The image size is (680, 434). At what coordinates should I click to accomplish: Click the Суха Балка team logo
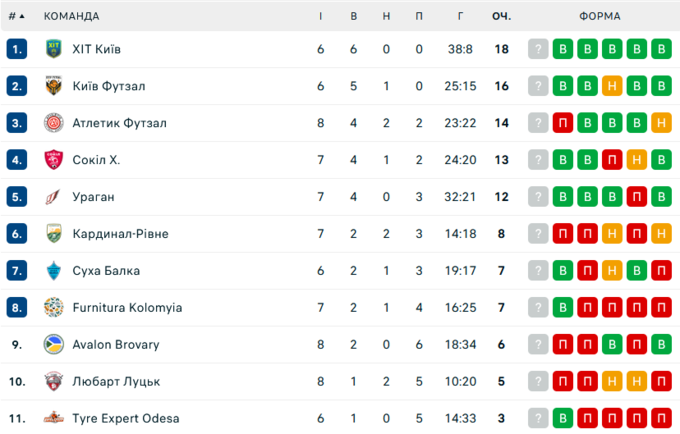click(54, 271)
